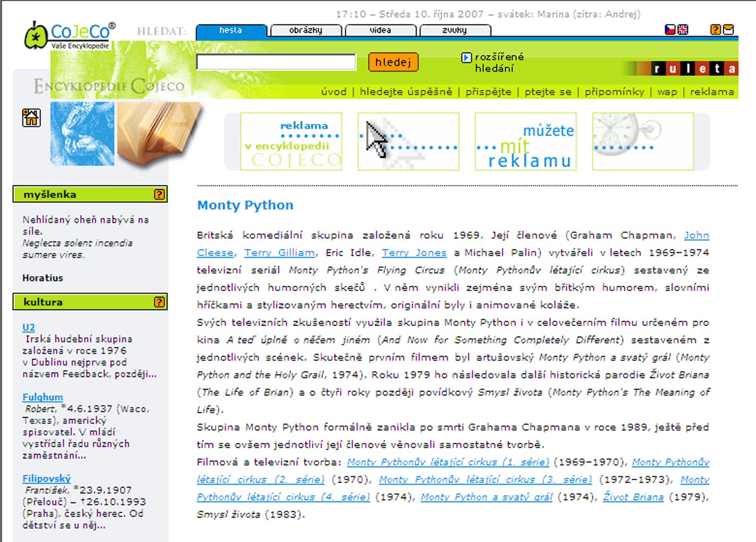Screen dimensions: 756x542
Task: Open the Terry Gilliam link
Action: [x=279, y=253]
